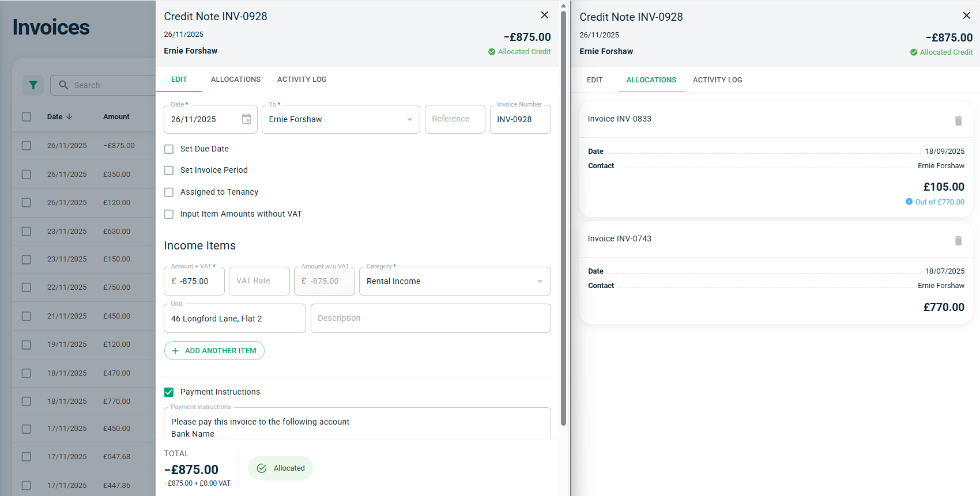The image size is (980, 496).
Task: Uncheck the Payment Instructions checkbox
Action: click(x=169, y=392)
